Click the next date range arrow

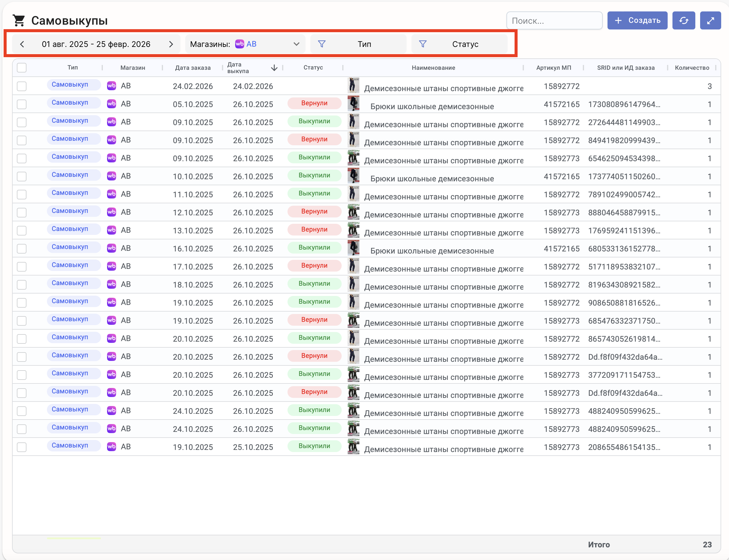coord(171,44)
